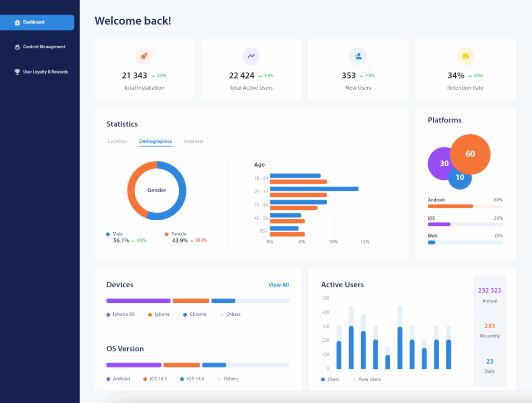Screen dimensions: 532x403
Task: Open View All devices link
Action: tap(278, 285)
